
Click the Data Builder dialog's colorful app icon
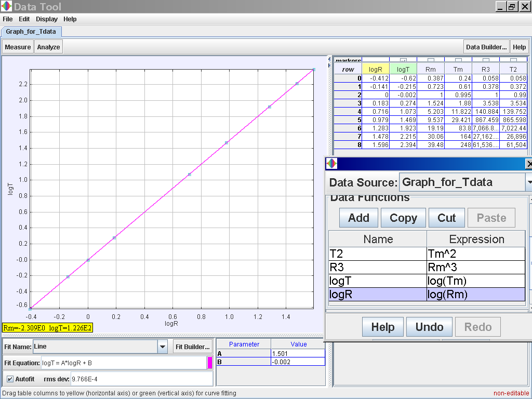click(x=331, y=164)
